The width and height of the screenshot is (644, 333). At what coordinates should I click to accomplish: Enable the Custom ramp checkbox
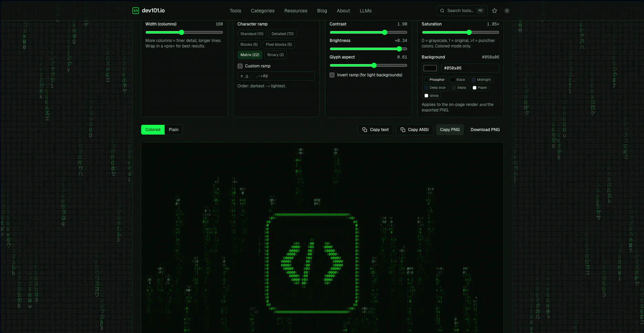click(x=240, y=66)
